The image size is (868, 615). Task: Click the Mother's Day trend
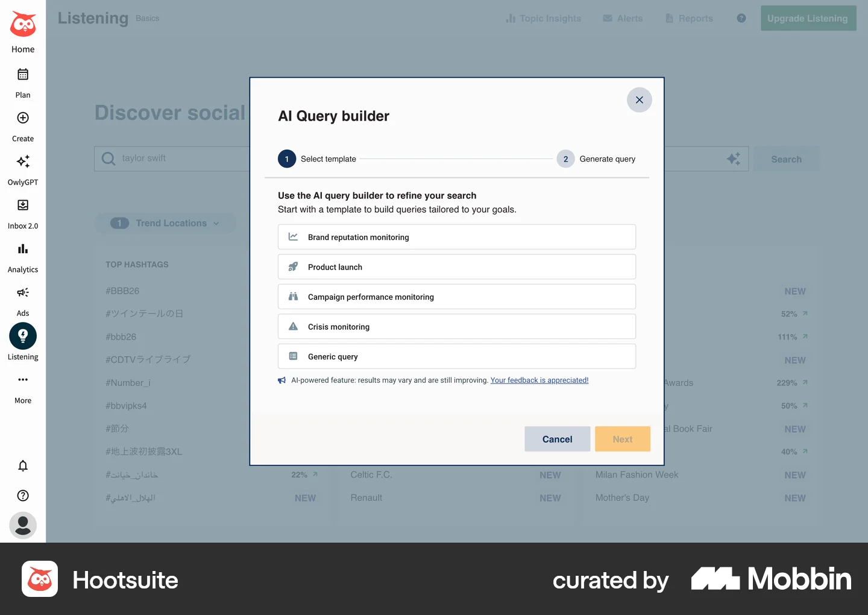(x=622, y=498)
